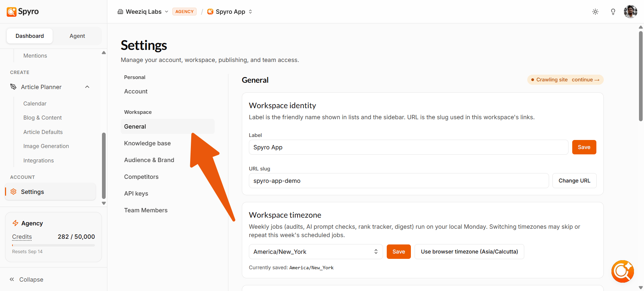This screenshot has width=644, height=291.
Task: Open Team Members settings
Action: click(x=146, y=210)
